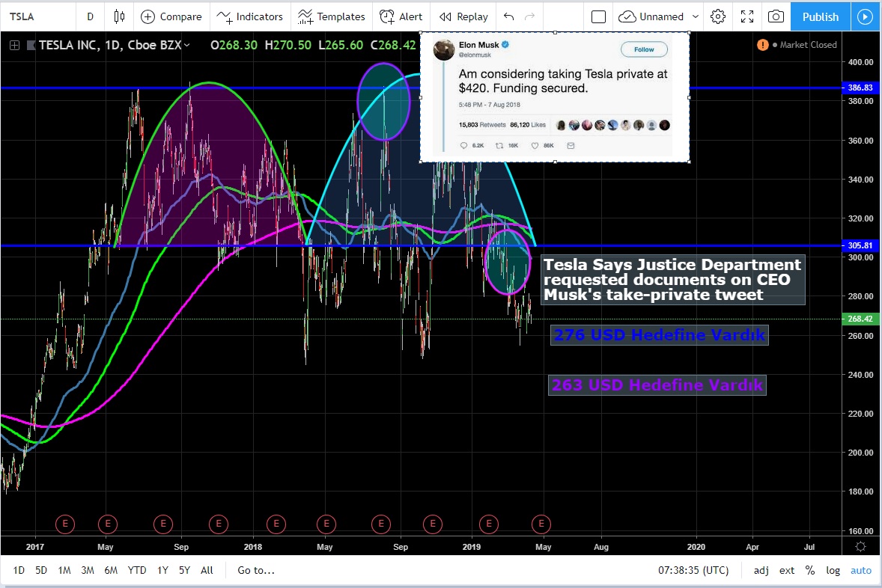Toggle adj dividend adjustment
This screenshot has width=882, height=588.
pyautogui.click(x=761, y=570)
